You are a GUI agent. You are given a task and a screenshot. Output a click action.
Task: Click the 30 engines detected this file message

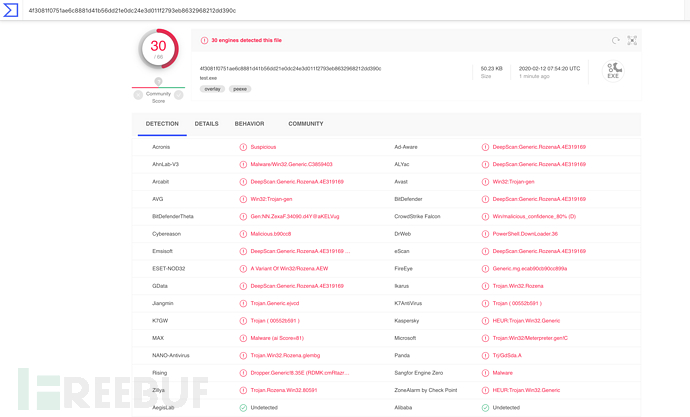pos(246,40)
